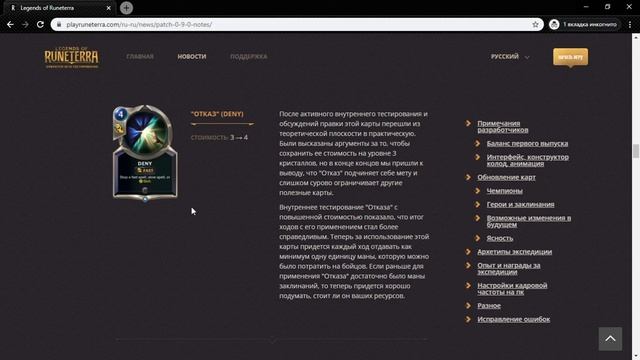Click the chevron beside Герои и заклинания

478,204
